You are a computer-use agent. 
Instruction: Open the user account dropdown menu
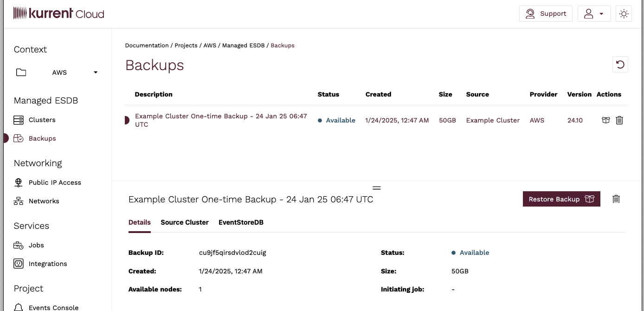click(x=593, y=14)
